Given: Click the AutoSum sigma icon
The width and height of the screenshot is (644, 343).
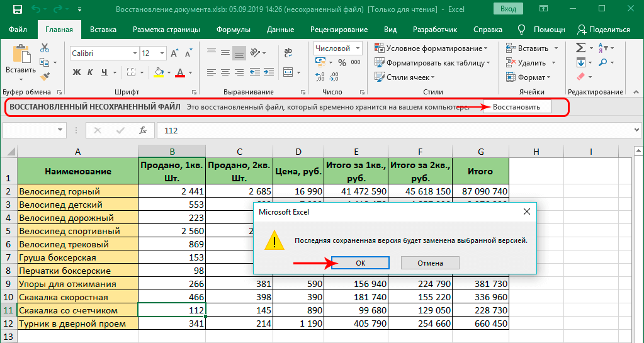Looking at the screenshot, I should pyautogui.click(x=580, y=48).
